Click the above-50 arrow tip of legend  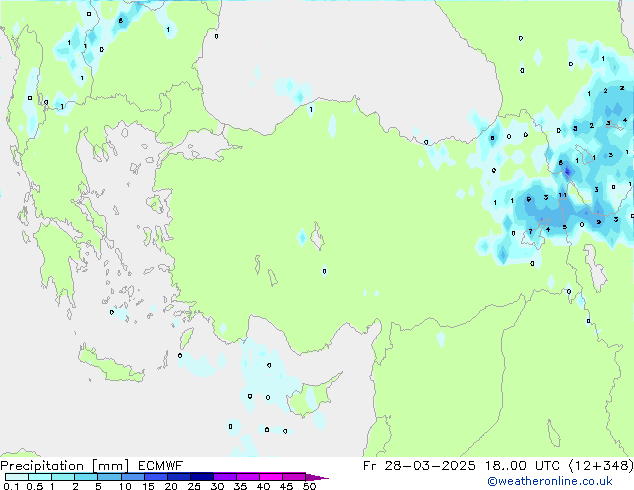(x=317, y=477)
